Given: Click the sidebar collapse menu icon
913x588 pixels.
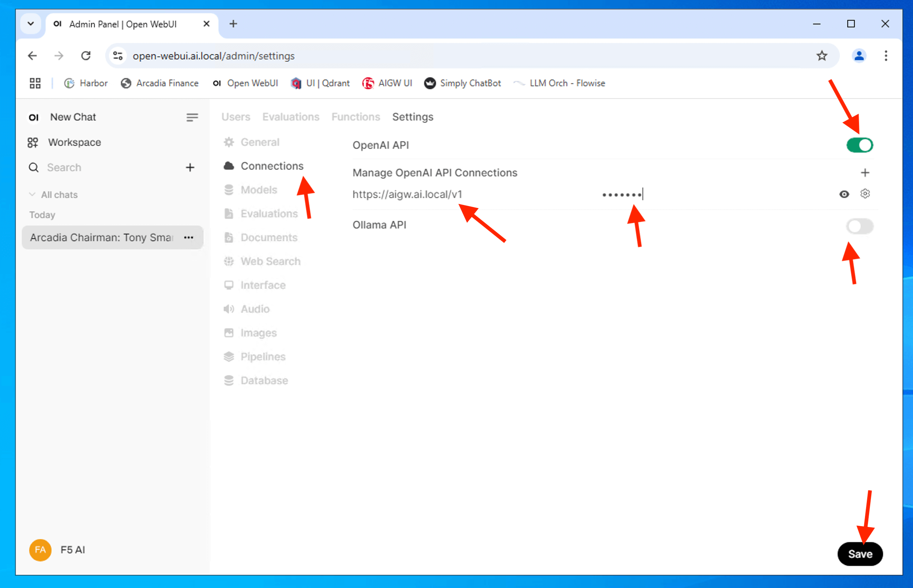Looking at the screenshot, I should (x=192, y=117).
